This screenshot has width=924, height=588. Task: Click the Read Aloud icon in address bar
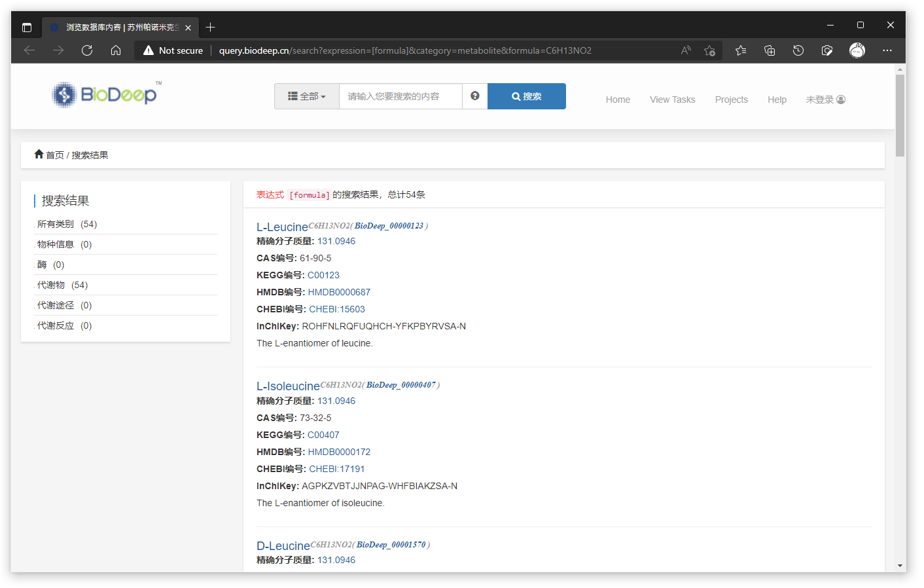pyautogui.click(x=685, y=50)
